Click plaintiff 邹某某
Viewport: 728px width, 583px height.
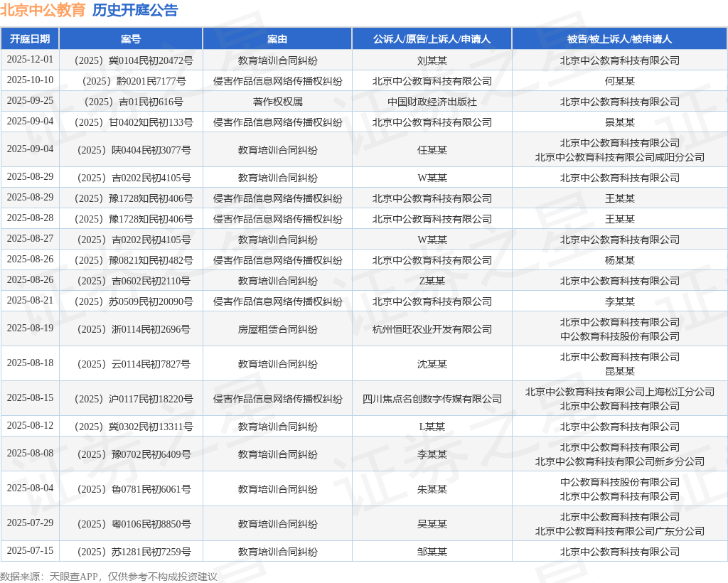[x=432, y=552]
